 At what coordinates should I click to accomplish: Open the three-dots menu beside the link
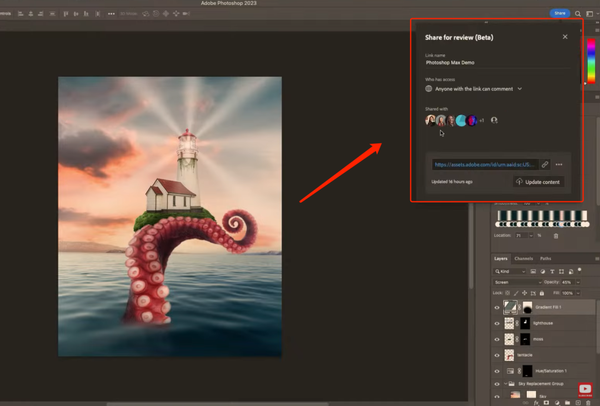click(x=559, y=165)
